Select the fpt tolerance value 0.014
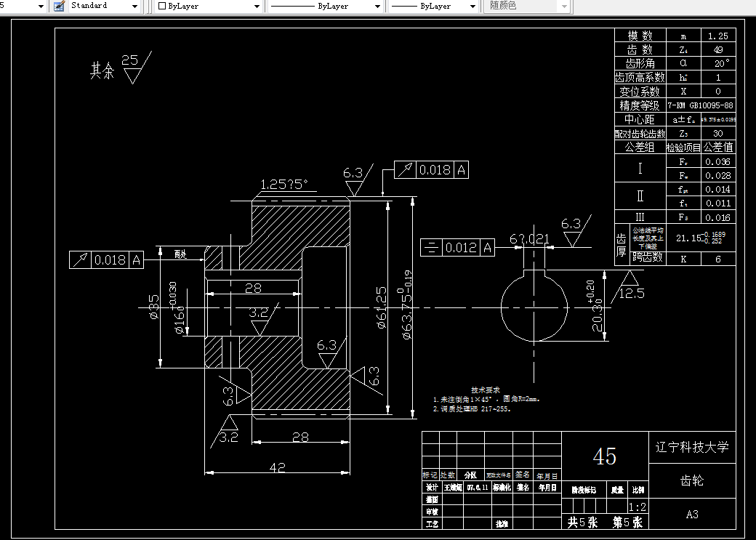The width and height of the screenshot is (756, 540). (x=718, y=190)
